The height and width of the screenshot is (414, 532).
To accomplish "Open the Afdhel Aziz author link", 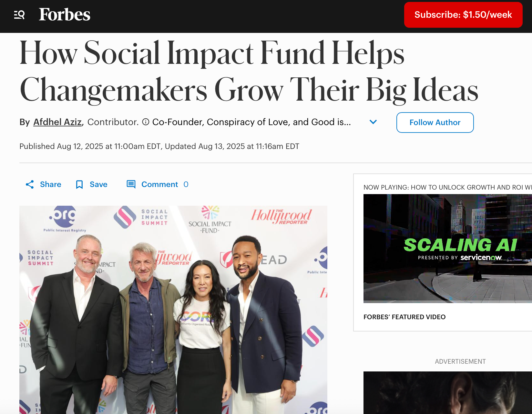I will [x=57, y=122].
